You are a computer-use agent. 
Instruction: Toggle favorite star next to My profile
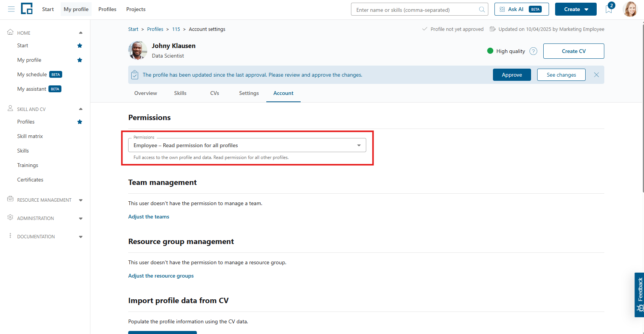(x=80, y=60)
